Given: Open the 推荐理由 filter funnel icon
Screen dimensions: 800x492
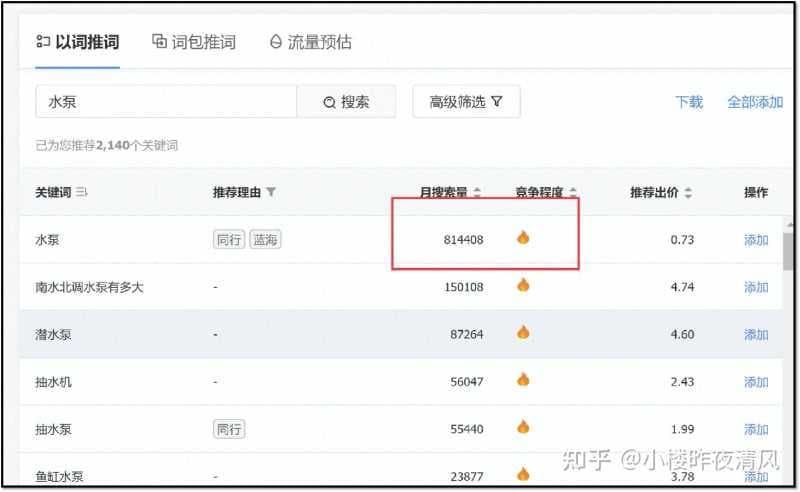Looking at the screenshot, I should tap(271, 192).
